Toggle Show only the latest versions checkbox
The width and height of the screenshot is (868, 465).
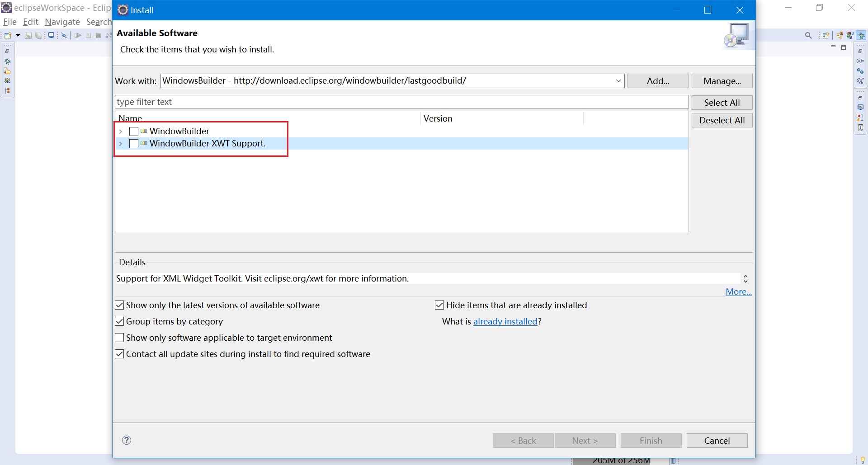(x=119, y=305)
